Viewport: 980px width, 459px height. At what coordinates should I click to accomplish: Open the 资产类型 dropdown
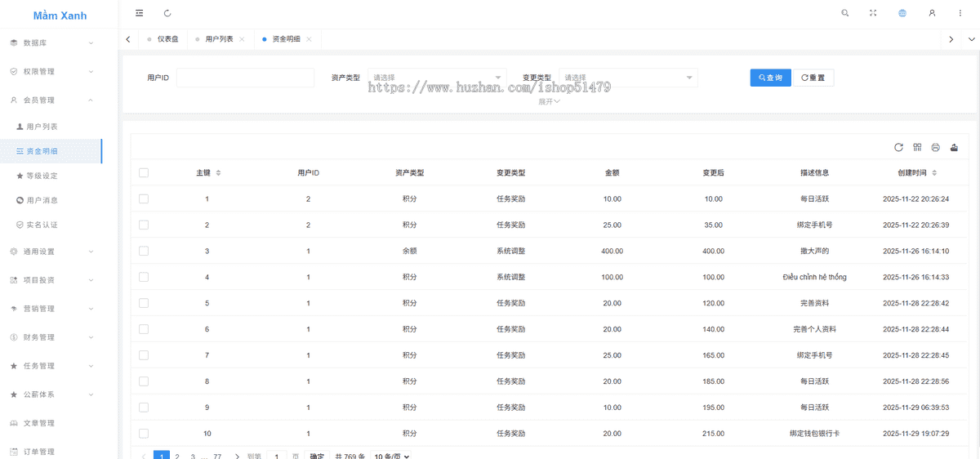click(x=437, y=78)
